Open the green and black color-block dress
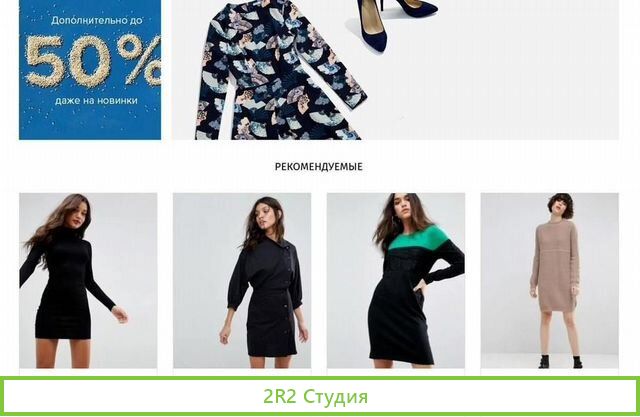640x417 pixels. coord(396,281)
